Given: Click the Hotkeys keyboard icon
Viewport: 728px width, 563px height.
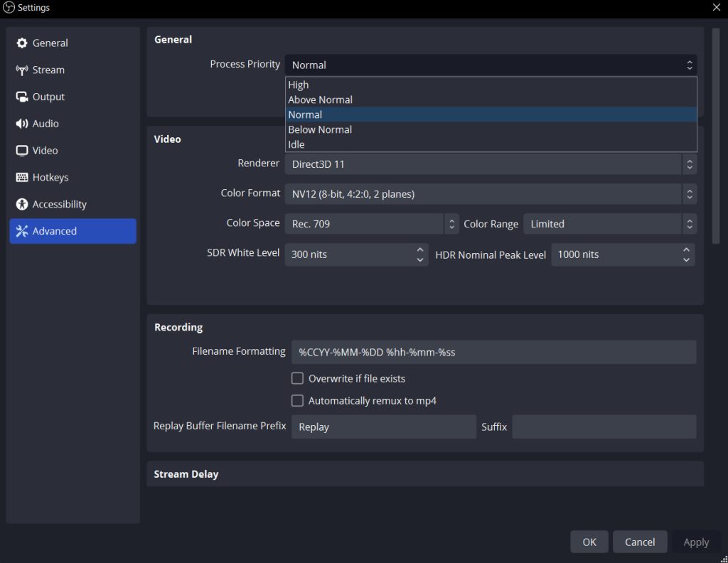Looking at the screenshot, I should tap(22, 177).
